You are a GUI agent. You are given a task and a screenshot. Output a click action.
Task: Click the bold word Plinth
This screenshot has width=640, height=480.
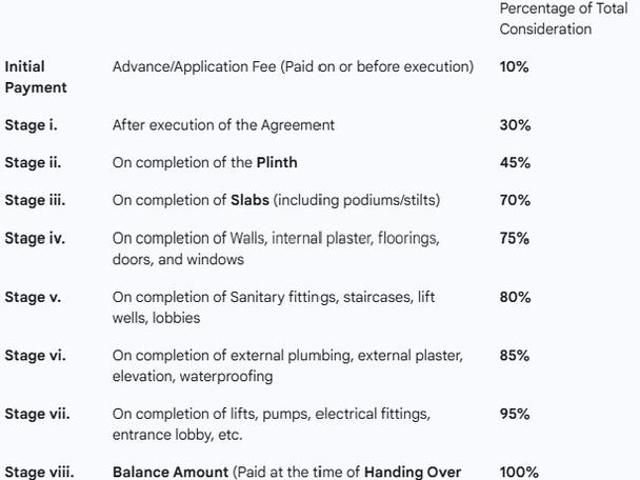[x=276, y=163]
